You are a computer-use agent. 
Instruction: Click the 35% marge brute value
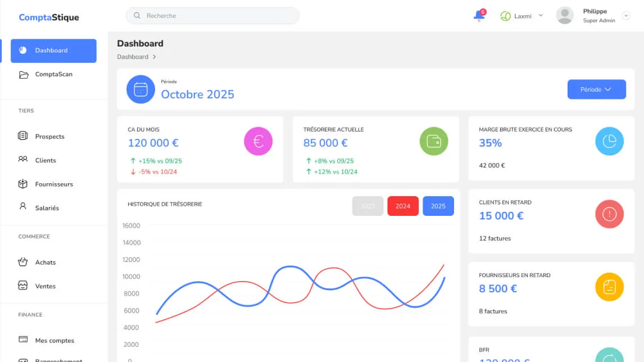coord(491,143)
